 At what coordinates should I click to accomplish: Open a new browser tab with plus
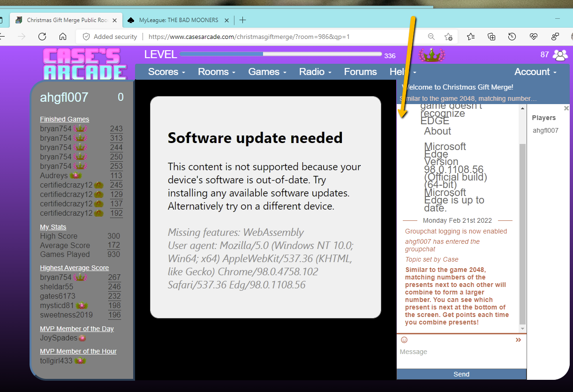(x=242, y=20)
